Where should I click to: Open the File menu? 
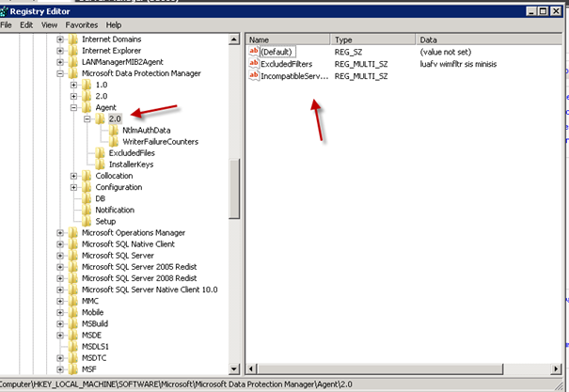[6, 25]
